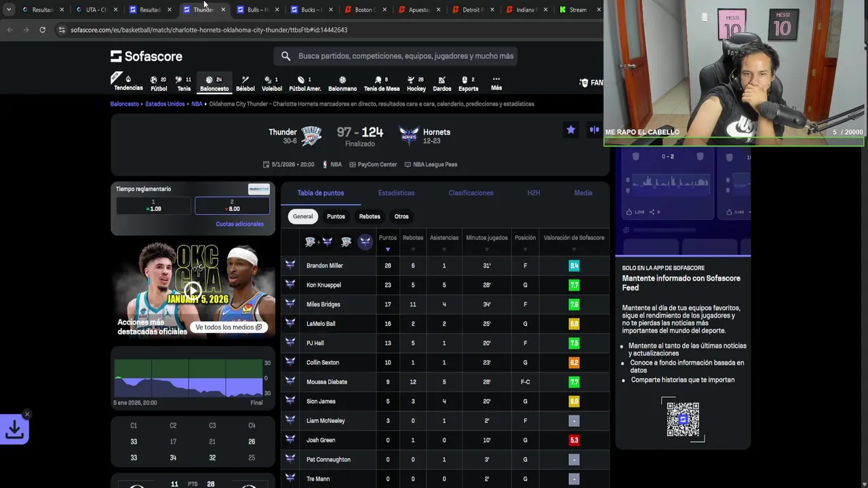The image size is (868, 488).
Task: Open Brandon Miller player row
Action: click(x=444, y=266)
